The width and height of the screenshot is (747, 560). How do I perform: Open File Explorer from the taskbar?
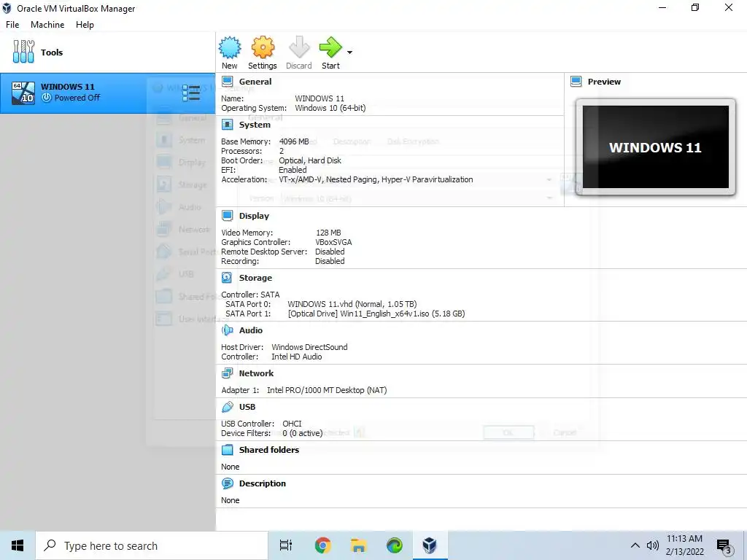point(359,545)
